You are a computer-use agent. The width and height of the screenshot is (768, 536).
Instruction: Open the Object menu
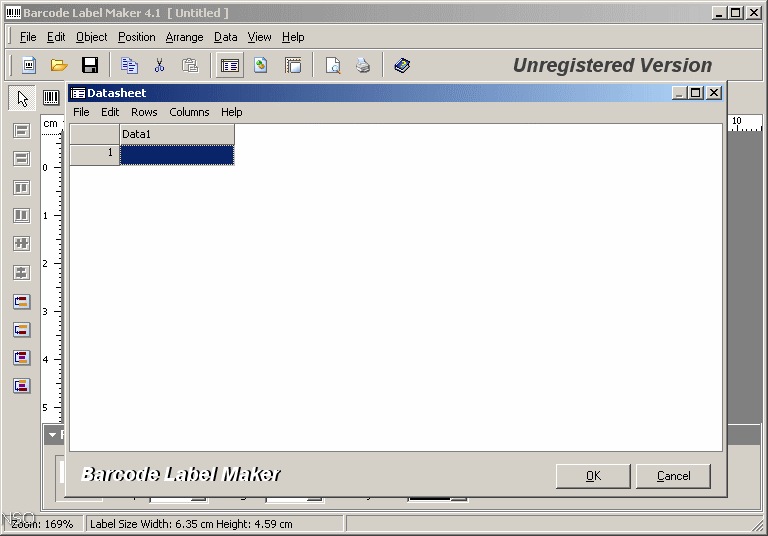(92, 37)
